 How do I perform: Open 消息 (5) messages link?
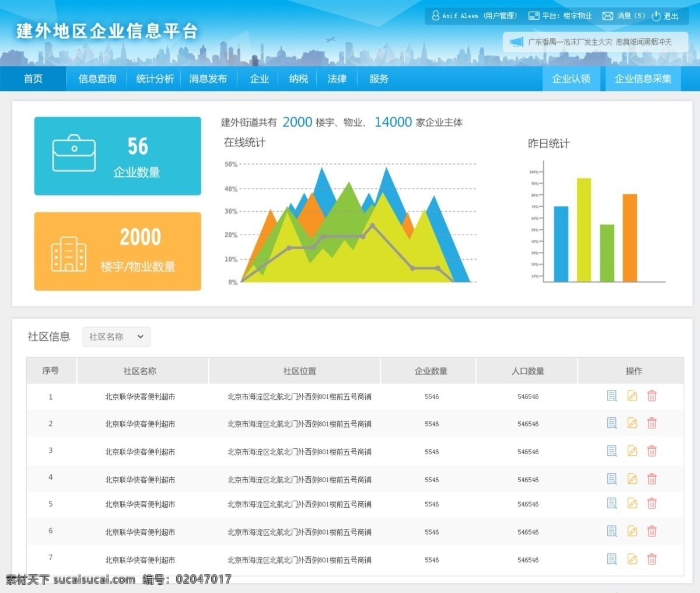coord(631,16)
